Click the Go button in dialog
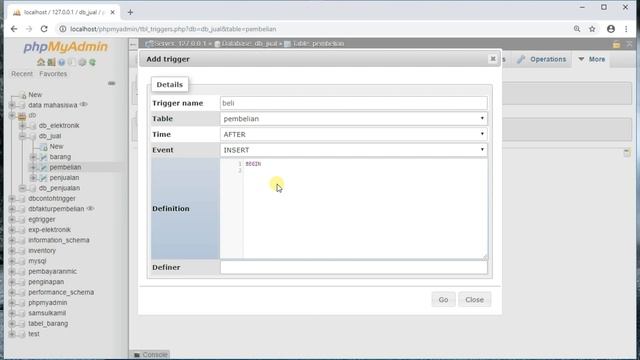This screenshot has height=360, width=640. [443, 300]
